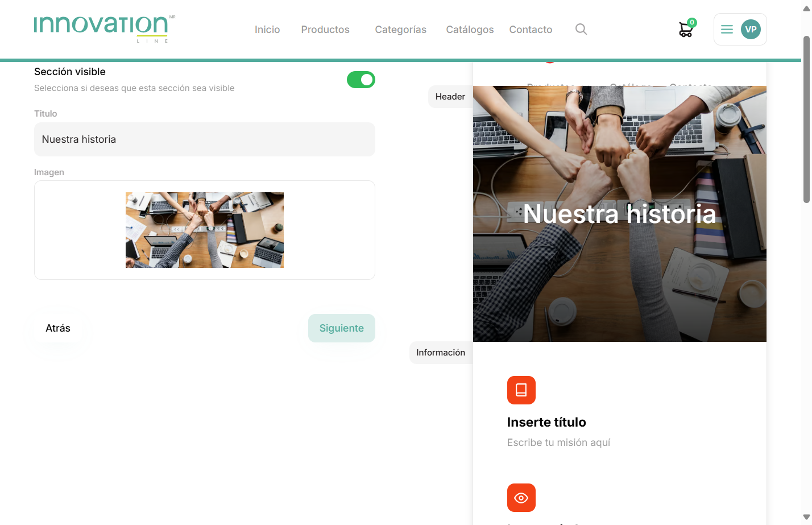Click the VP user avatar
This screenshot has height=525, width=812.
tap(751, 30)
